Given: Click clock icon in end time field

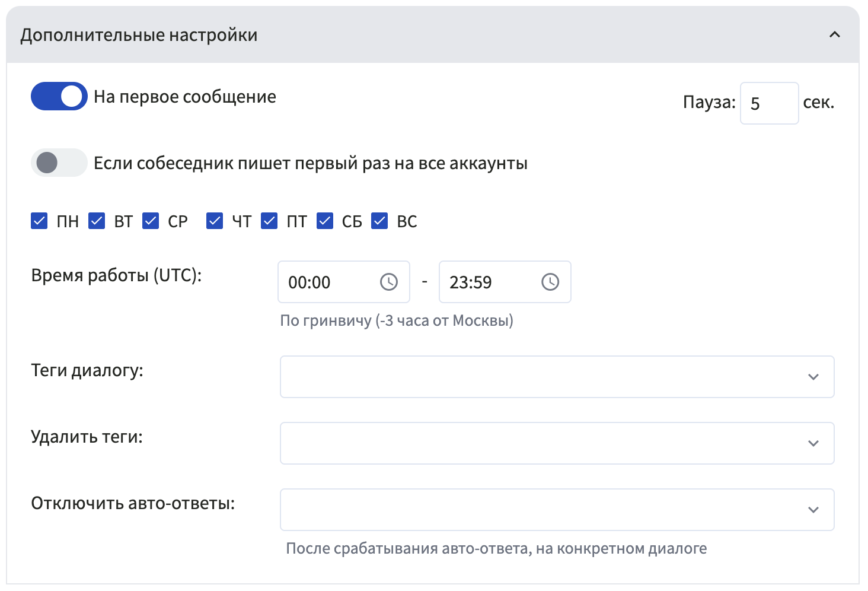Looking at the screenshot, I should pyautogui.click(x=550, y=282).
